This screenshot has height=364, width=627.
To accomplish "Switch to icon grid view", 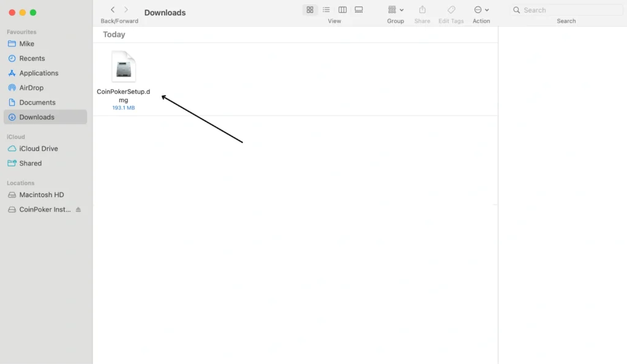I will 310,10.
